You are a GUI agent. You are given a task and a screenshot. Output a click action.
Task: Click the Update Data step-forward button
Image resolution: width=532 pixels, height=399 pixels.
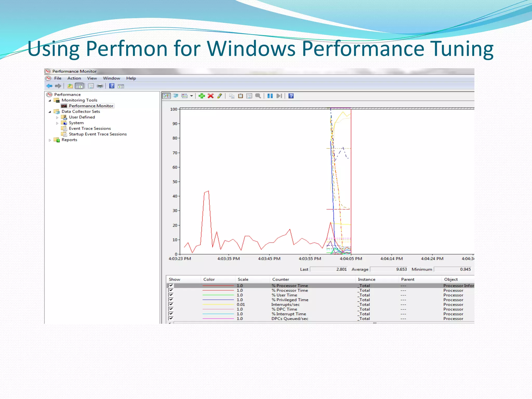(x=279, y=96)
